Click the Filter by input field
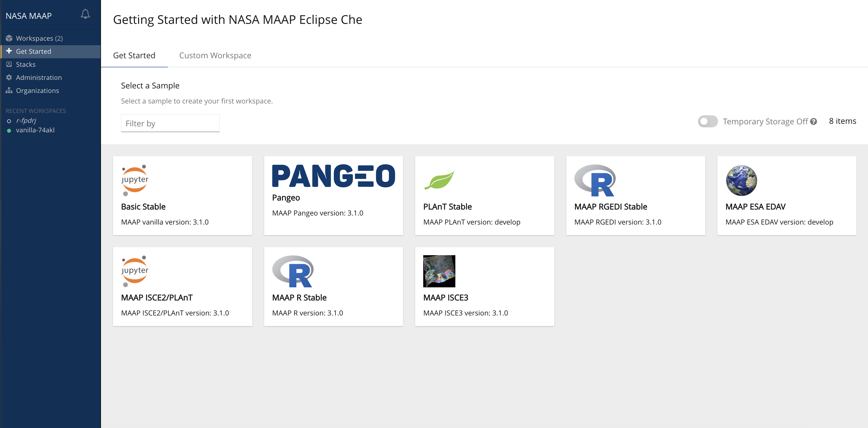 [x=170, y=123]
